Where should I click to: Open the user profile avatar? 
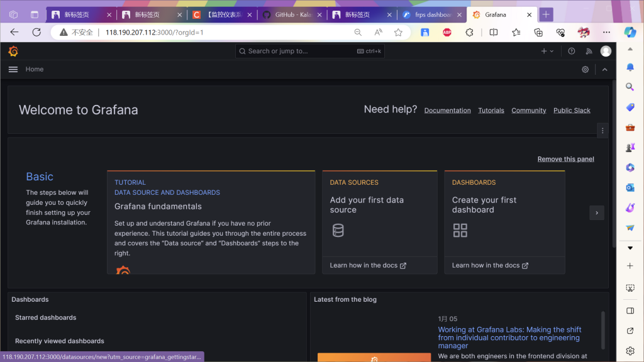pos(606,51)
